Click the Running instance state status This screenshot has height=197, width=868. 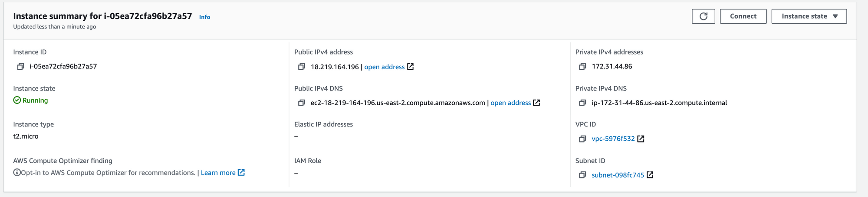click(31, 100)
